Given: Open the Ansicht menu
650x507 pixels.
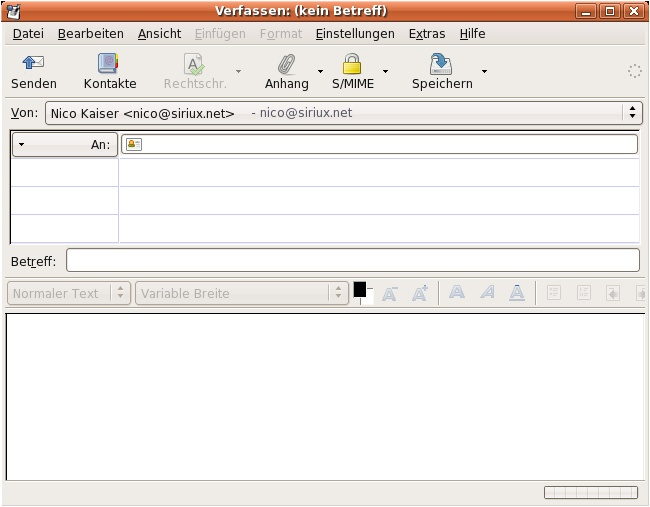Looking at the screenshot, I should 160,34.
